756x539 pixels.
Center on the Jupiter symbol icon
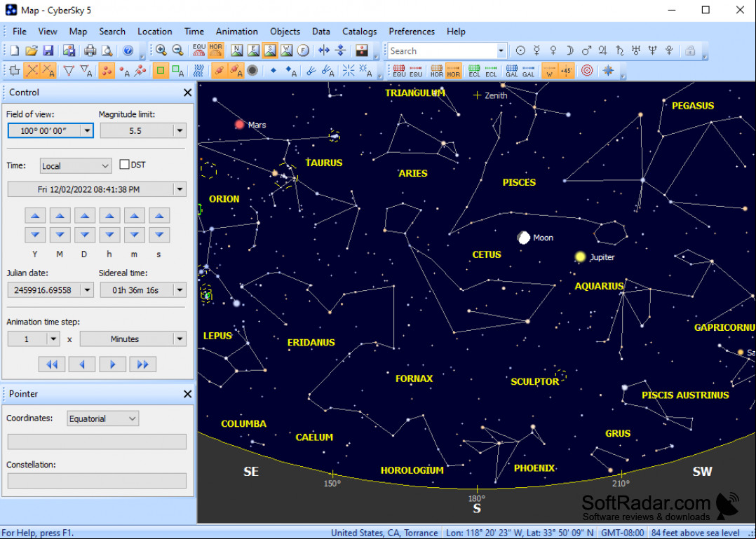[602, 50]
